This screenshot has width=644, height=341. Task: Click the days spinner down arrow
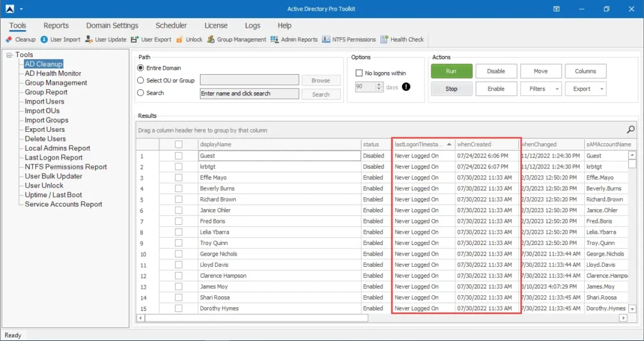(379, 89)
